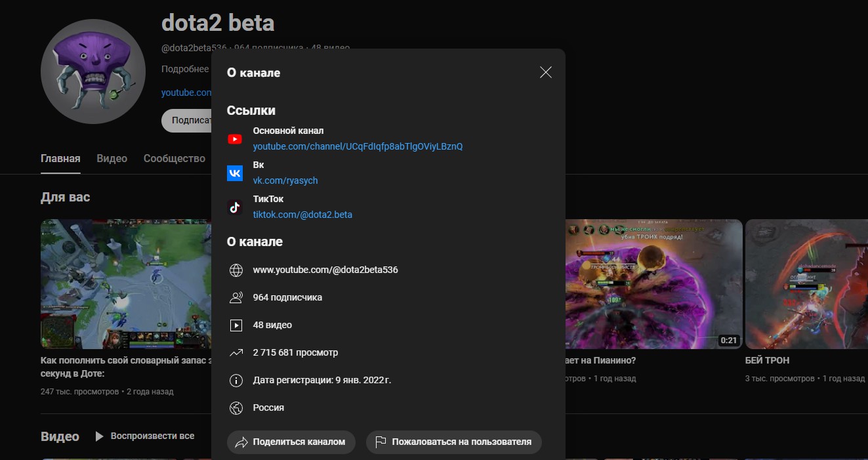Play all videos with Воспроизвести все
The height and width of the screenshot is (460, 868).
click(x=145, y=436)
